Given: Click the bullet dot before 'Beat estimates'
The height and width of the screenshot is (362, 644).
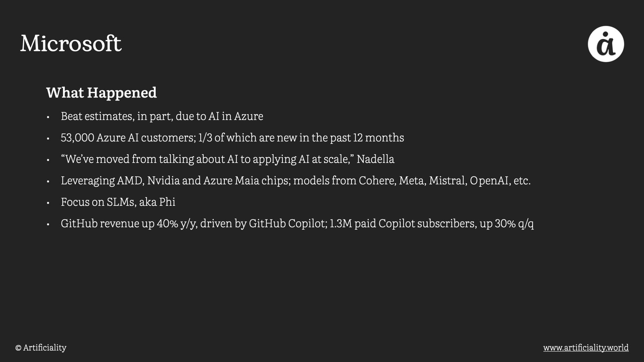Looking at the screenshot, I should click(x=48, y=117).
